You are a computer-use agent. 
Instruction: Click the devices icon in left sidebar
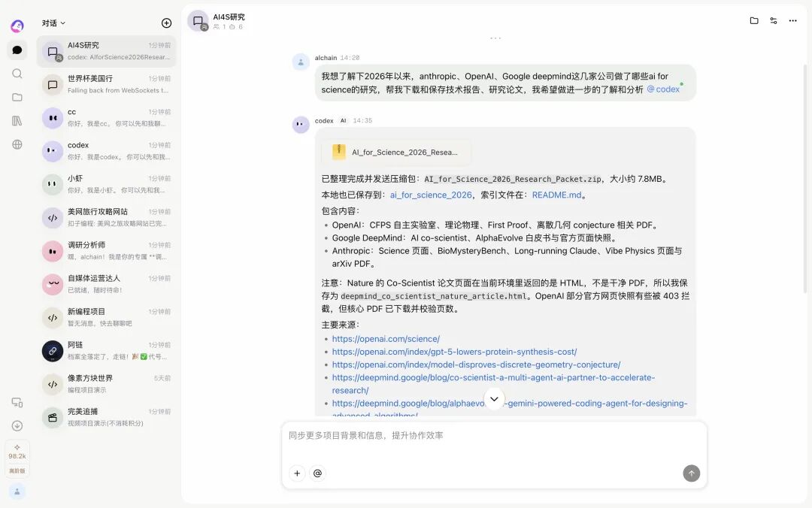[x=17, y=402]
